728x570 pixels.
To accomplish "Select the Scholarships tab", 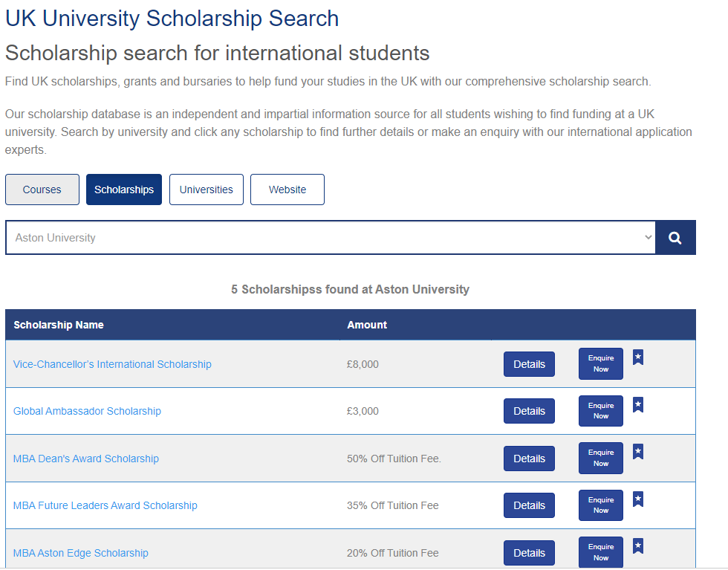I will coord(123,190).
